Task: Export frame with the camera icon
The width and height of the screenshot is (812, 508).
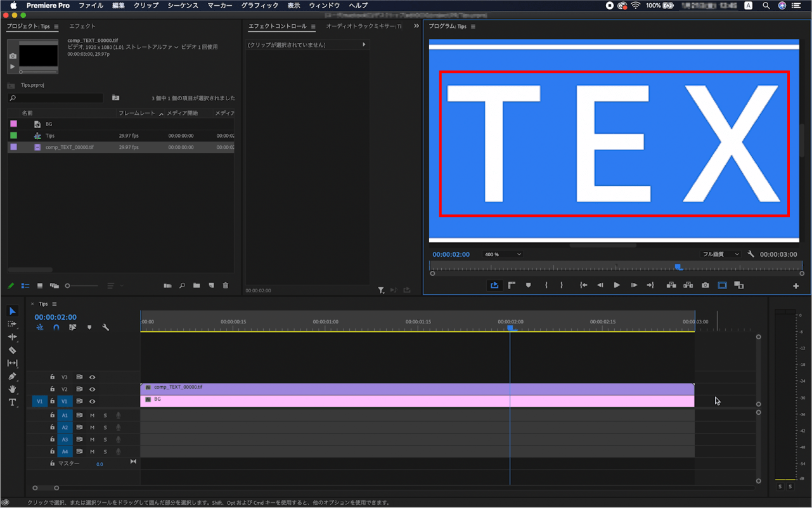Action: [705, 285]
